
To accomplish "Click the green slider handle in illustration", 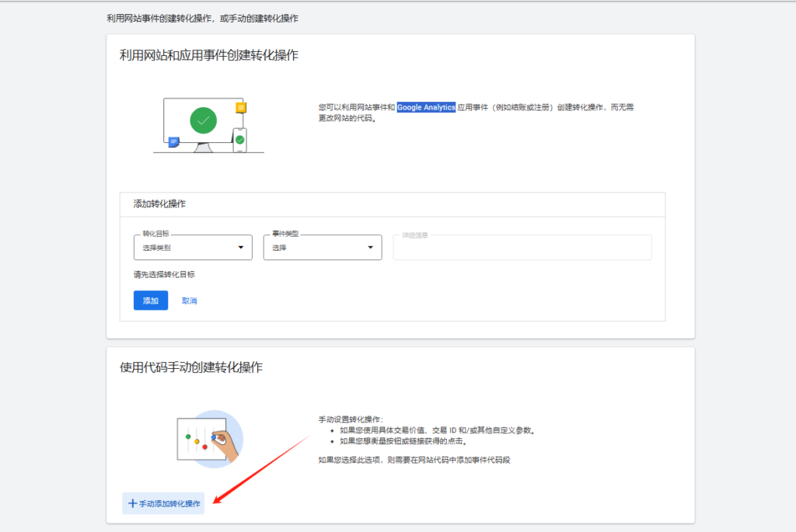I will click(x=188, y=436).
